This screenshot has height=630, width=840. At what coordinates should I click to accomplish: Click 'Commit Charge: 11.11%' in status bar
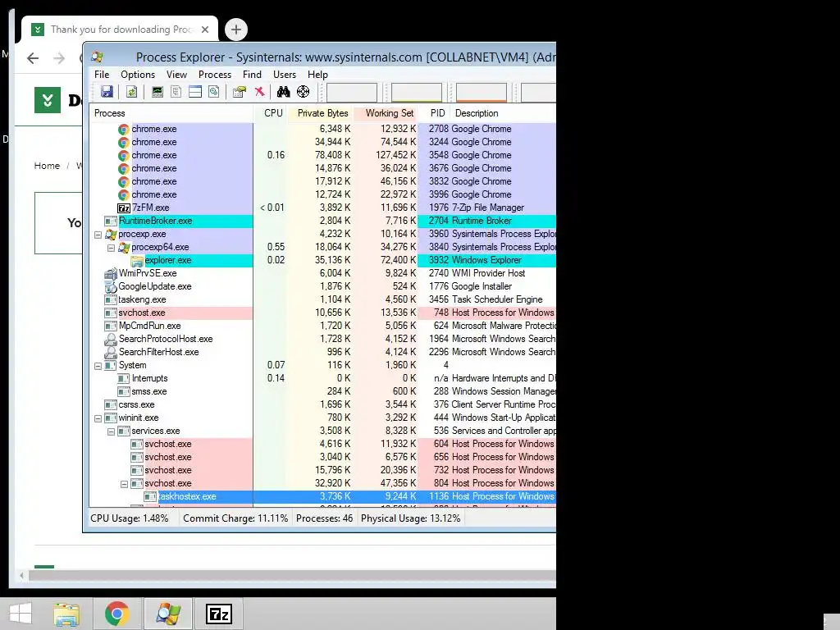(235, 518)
